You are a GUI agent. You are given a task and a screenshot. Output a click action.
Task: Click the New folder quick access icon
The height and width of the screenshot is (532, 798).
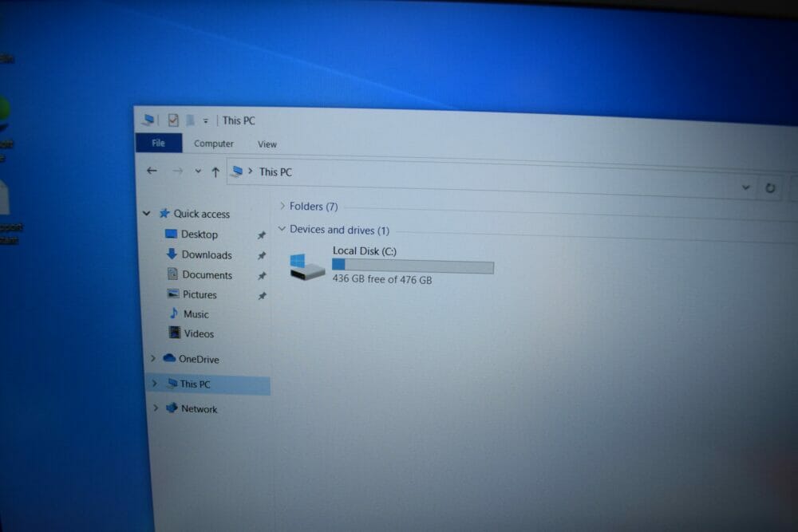point(190,120)
